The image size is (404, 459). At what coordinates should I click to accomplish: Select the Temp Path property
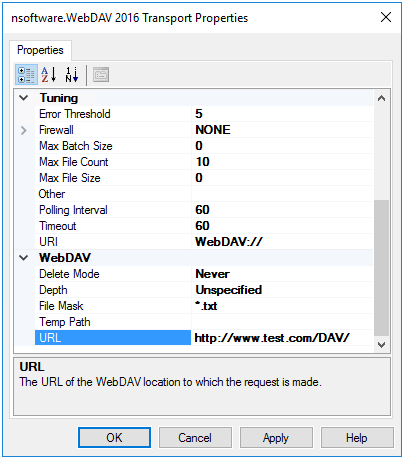click(x=113, y=322)
